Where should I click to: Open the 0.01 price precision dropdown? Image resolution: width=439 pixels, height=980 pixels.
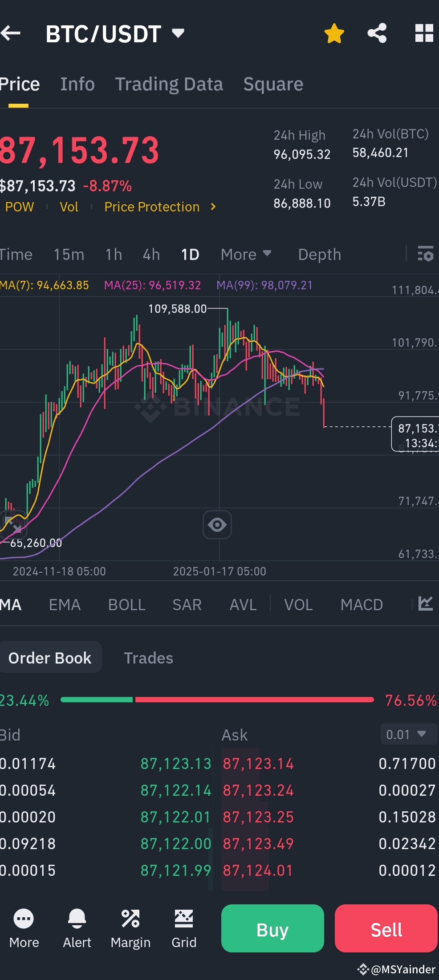[409, 734]
